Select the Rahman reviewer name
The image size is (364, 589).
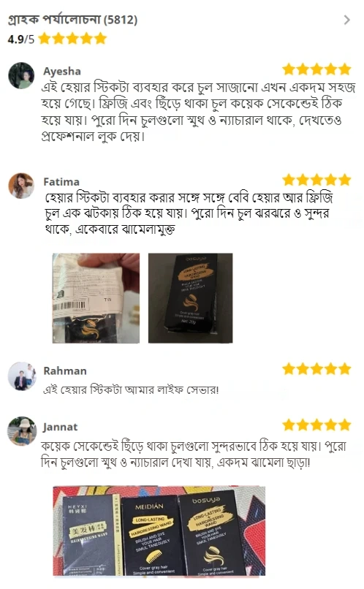coord(65,370)
